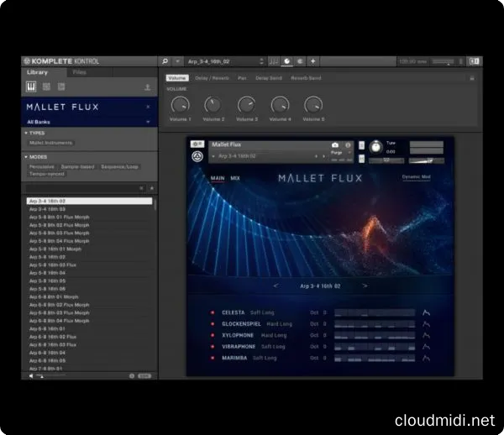Open the envelope icon for Xylophone row

pos(426,335)
